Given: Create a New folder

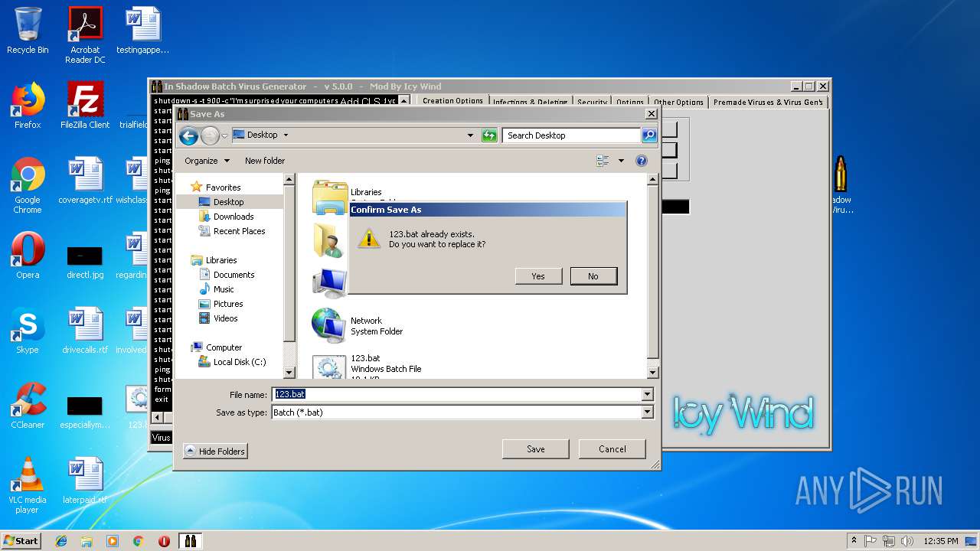Looking at the screenshot, I should coord(265,161).
